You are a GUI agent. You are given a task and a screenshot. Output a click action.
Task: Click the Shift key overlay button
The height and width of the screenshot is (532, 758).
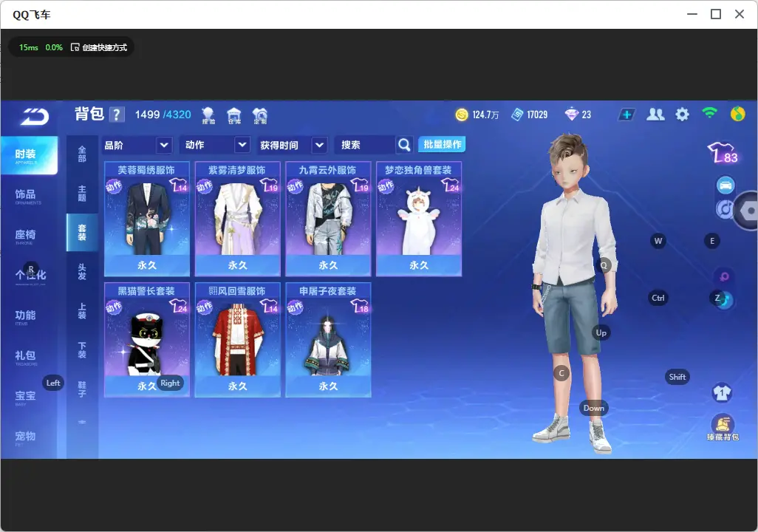(677, 377)
